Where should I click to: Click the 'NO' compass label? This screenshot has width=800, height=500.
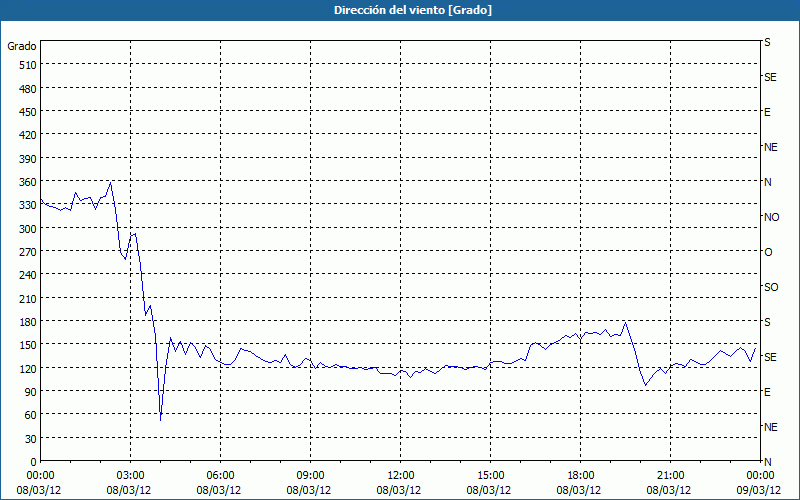tap(771, 217)
